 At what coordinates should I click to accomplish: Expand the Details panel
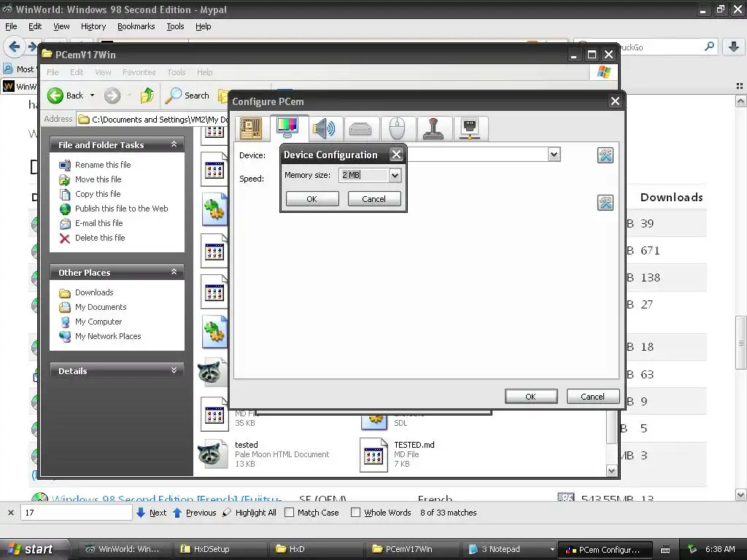(174, 370)
